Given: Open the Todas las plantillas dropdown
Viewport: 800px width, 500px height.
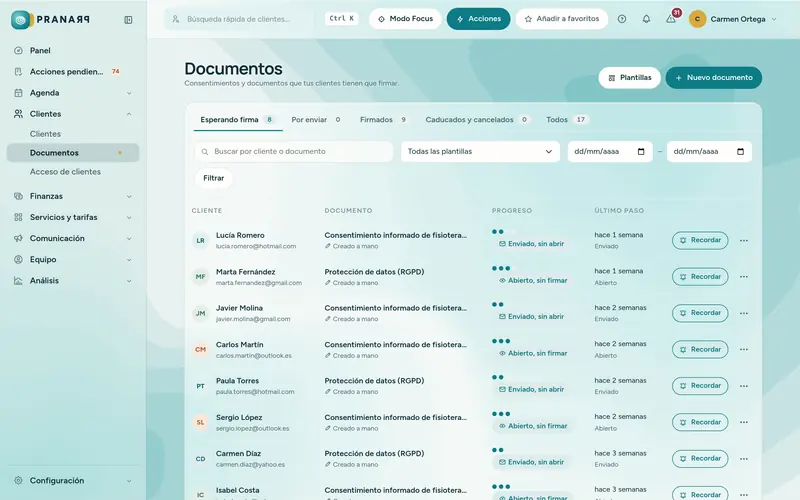Looking at the screenshot, I should (480, 152).
